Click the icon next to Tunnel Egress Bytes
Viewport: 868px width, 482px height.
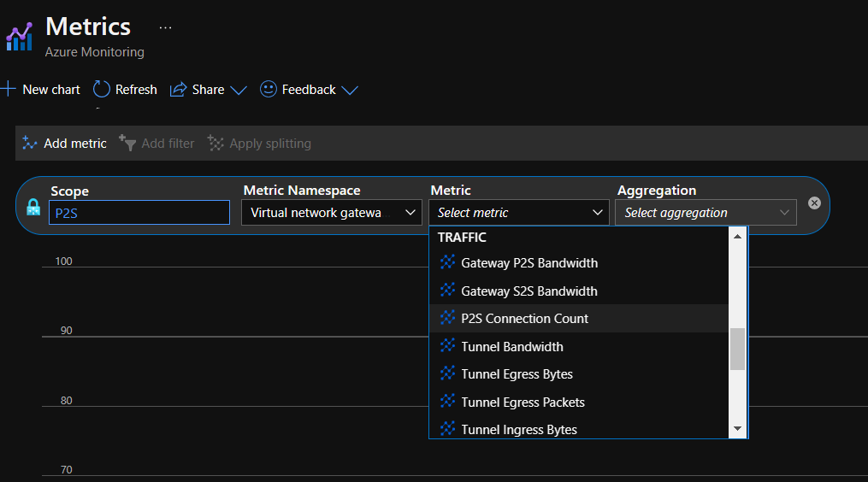[x=447, y=373]
